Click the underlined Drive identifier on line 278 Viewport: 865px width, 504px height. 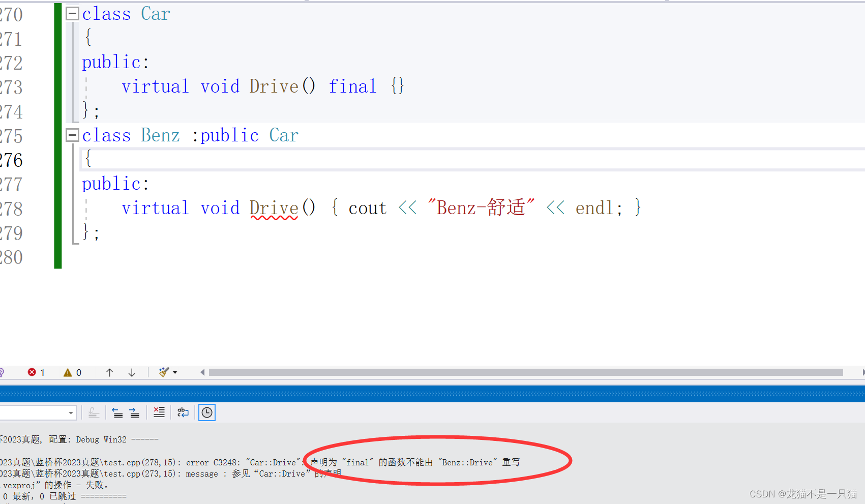coord(274,209)
